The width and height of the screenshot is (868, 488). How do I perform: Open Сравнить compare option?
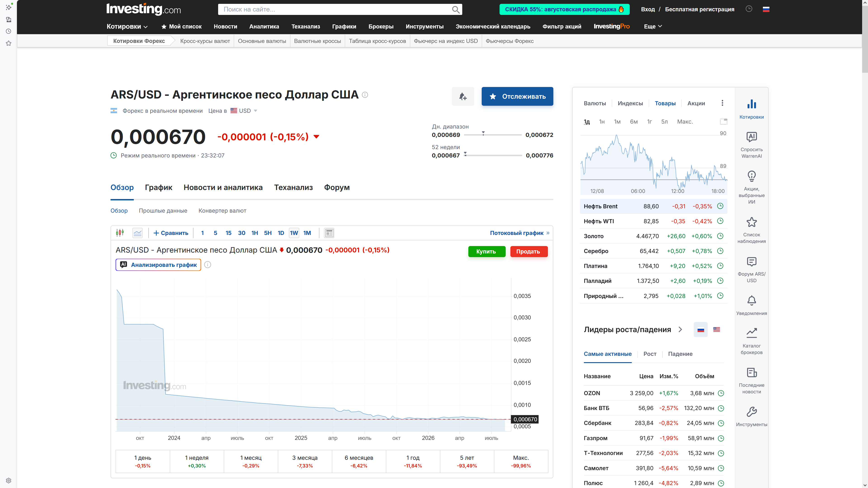tap(171, 233)
